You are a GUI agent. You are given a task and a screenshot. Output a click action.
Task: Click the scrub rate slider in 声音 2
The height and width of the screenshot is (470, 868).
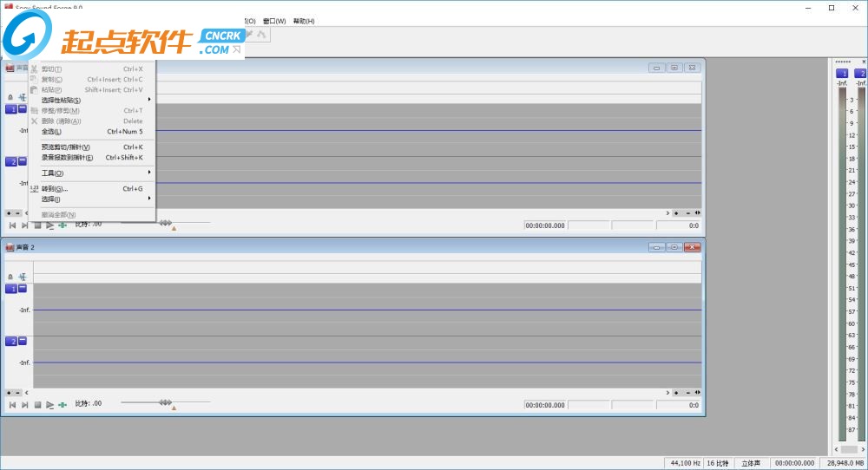tap(166, 402)
